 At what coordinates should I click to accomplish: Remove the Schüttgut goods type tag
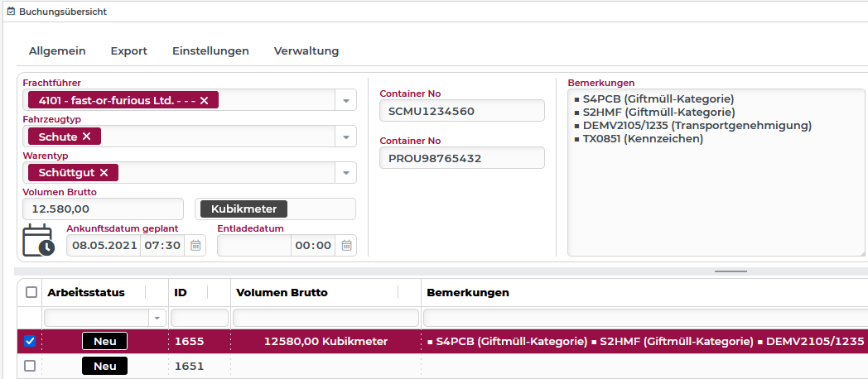104,172
